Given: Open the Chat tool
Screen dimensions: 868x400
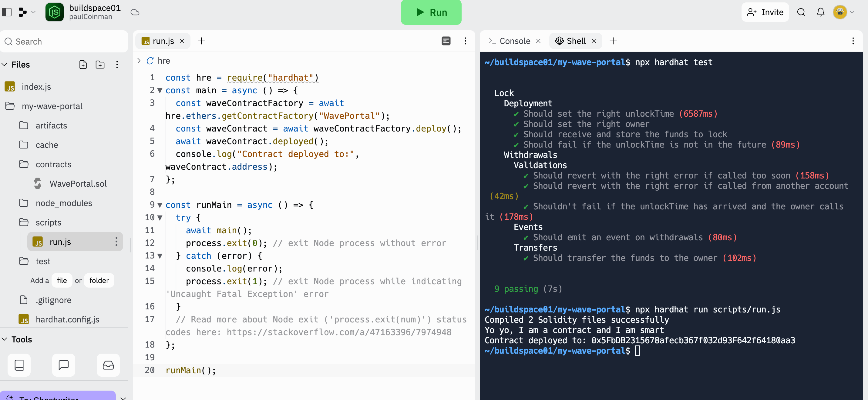Looking at the screenshot, I should click(x=64, y=365).
